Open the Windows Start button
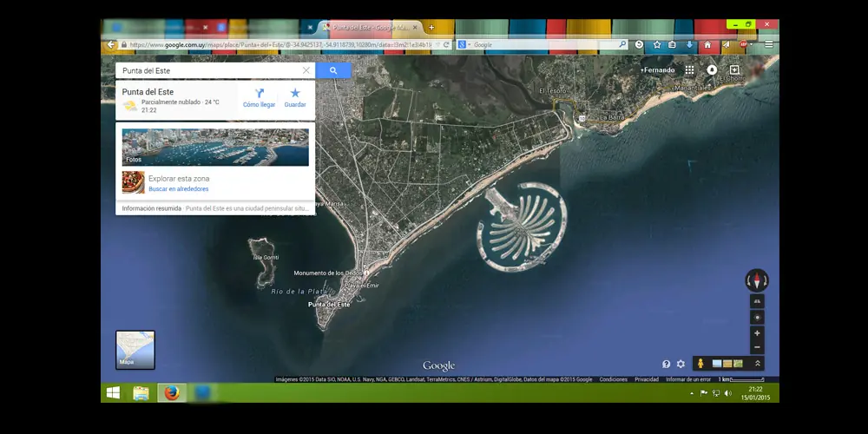Screen dimensions: 868x434 pyautogui.click(x=113, y=393)
